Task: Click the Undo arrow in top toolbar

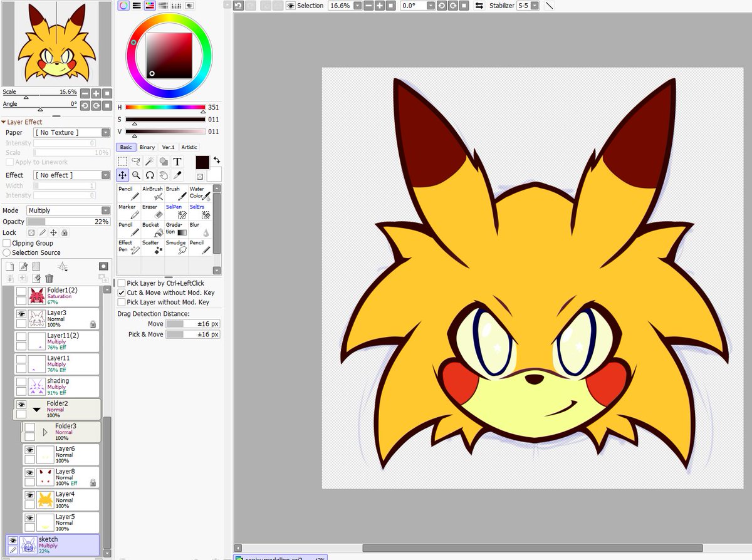Action: point(238,6)
